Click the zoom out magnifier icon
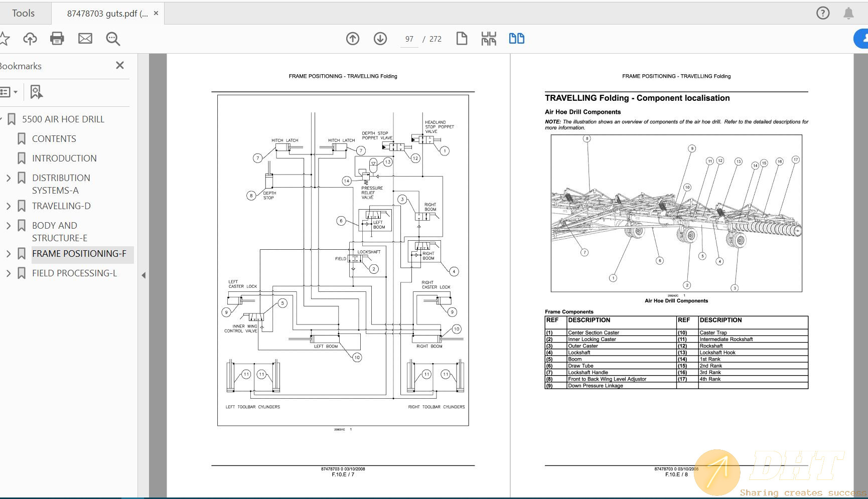The width and height of the screenshot is (868, 499). click(112, 39)
